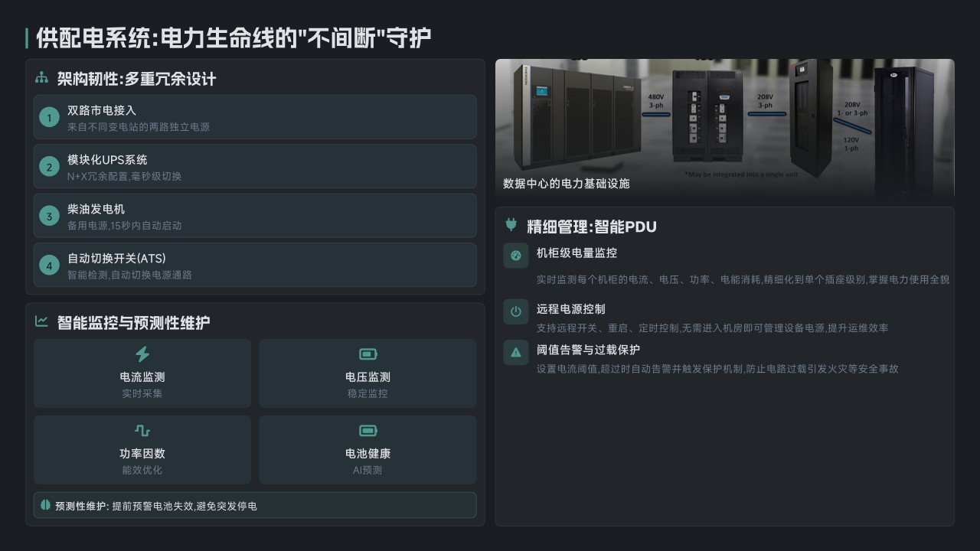Select the 模块化UPS系统 list item
The image size is (980, 551).
tap(254, 166)
